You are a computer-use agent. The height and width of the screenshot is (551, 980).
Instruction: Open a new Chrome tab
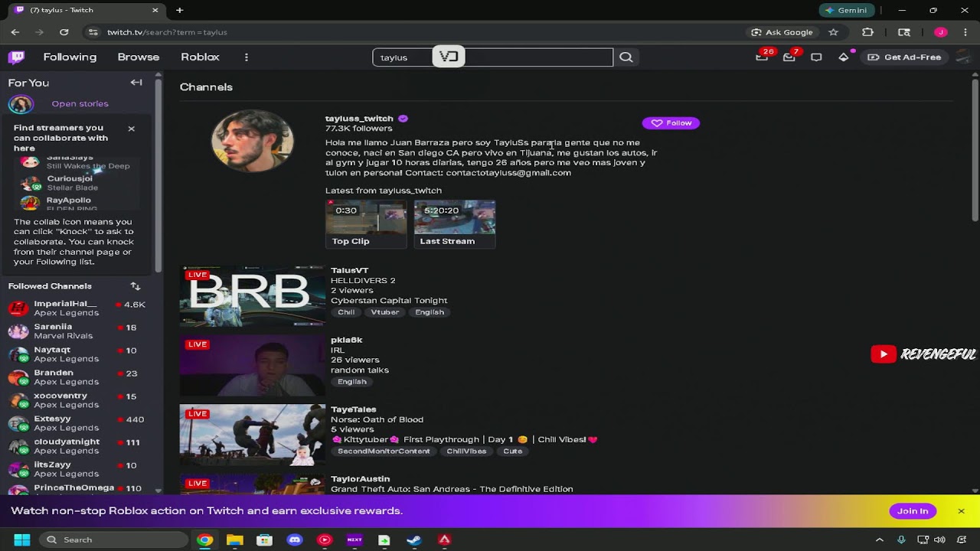pyautogui.click(x=179, y=10)
